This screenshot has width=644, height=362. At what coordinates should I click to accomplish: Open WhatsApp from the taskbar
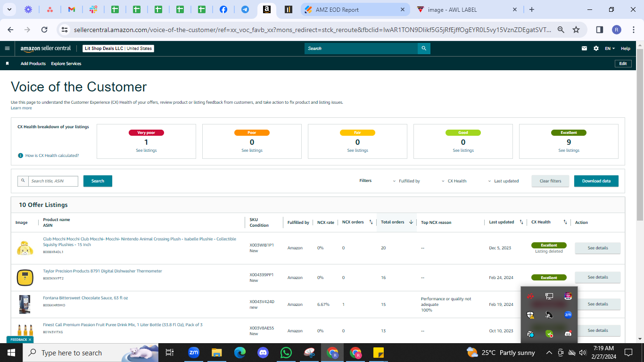286,353
